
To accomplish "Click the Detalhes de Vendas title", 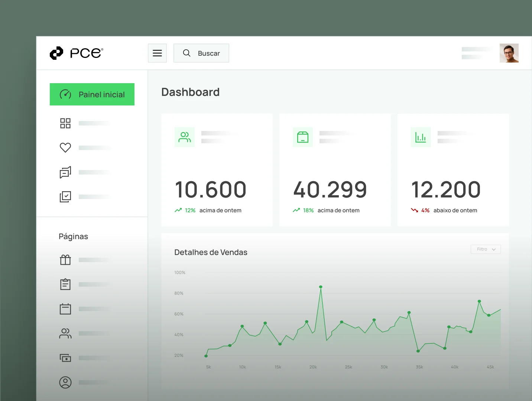I will pyautogui.click(x=211, y=252).
